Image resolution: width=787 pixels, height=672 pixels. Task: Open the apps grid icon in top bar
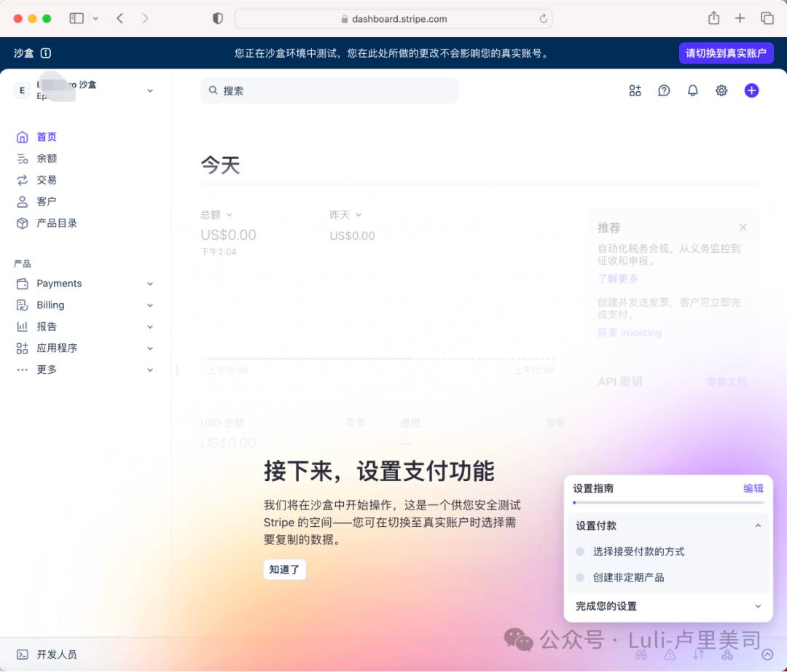(635, 90)
